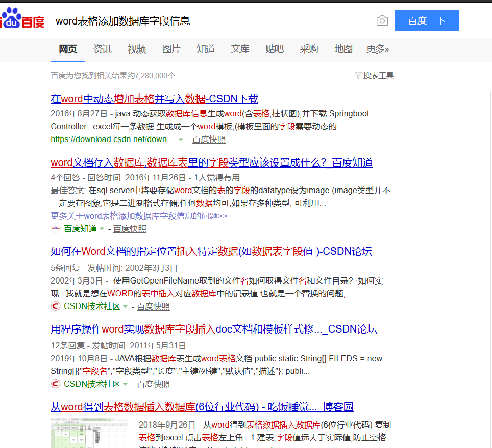Click the text 12条回复 - 发帖时间: 2011年5月31日

click(x=118, y=346)
